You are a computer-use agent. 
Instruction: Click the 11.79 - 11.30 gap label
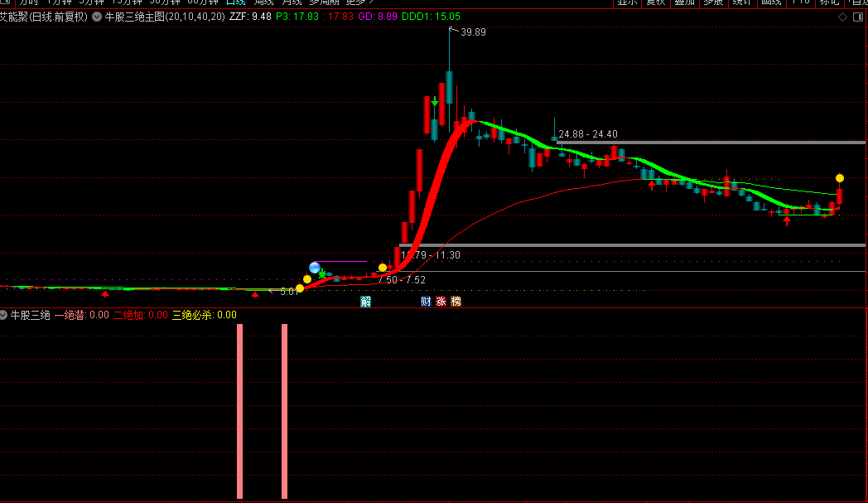click(x=430, y=255)
